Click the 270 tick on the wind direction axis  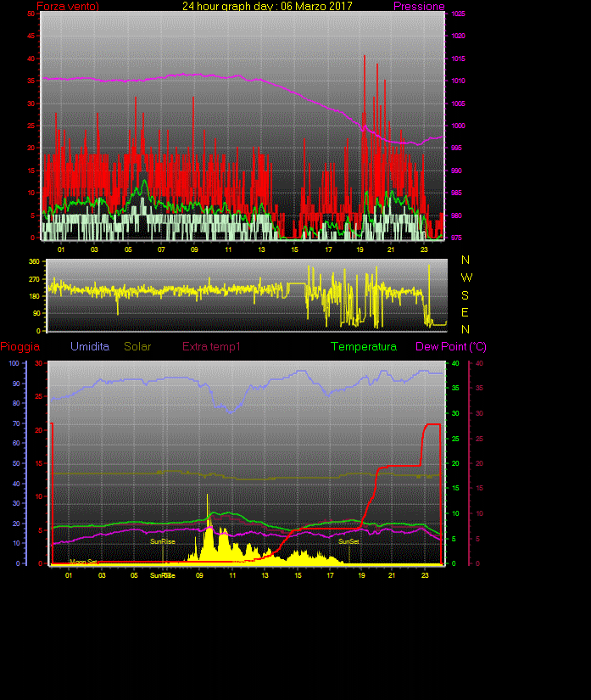[x=35, y=279]
